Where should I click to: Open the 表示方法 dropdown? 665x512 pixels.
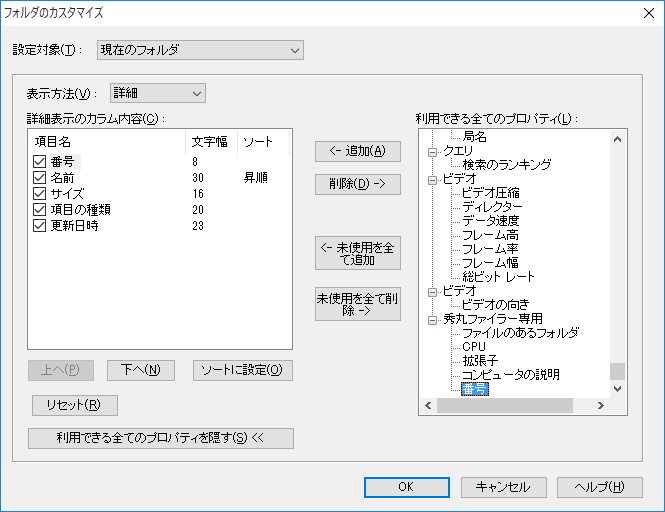click(157, 93)
